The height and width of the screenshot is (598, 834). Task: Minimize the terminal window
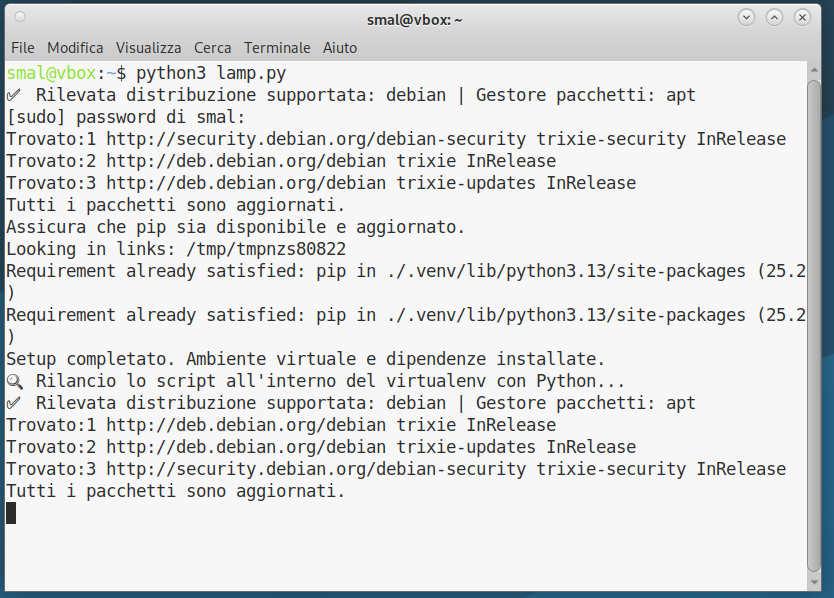746,18
